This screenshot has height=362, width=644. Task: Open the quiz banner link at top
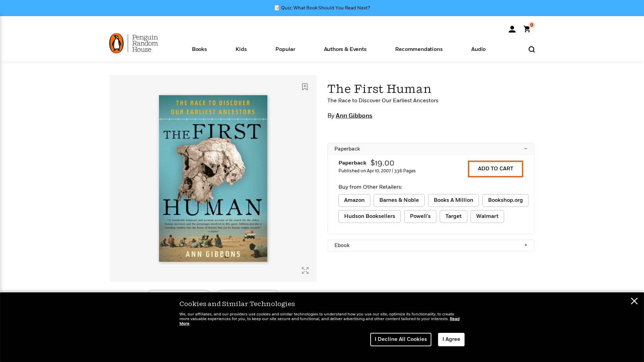coord(322,8)
